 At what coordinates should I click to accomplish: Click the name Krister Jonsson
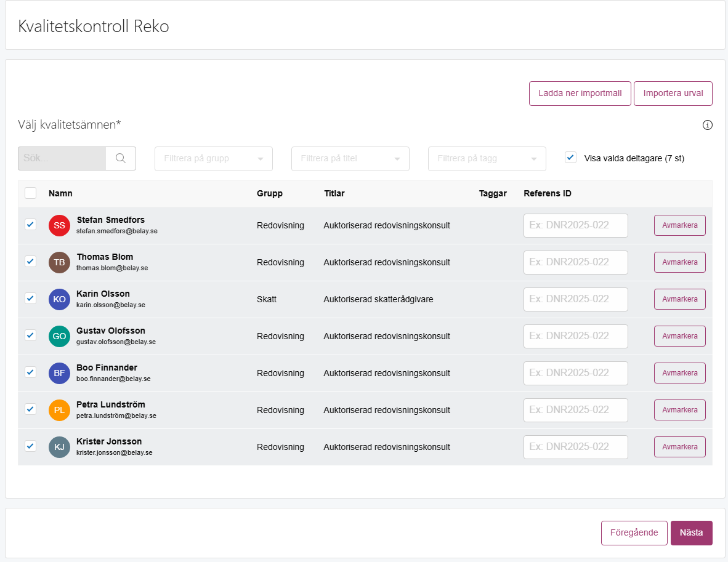pos(109,442)
